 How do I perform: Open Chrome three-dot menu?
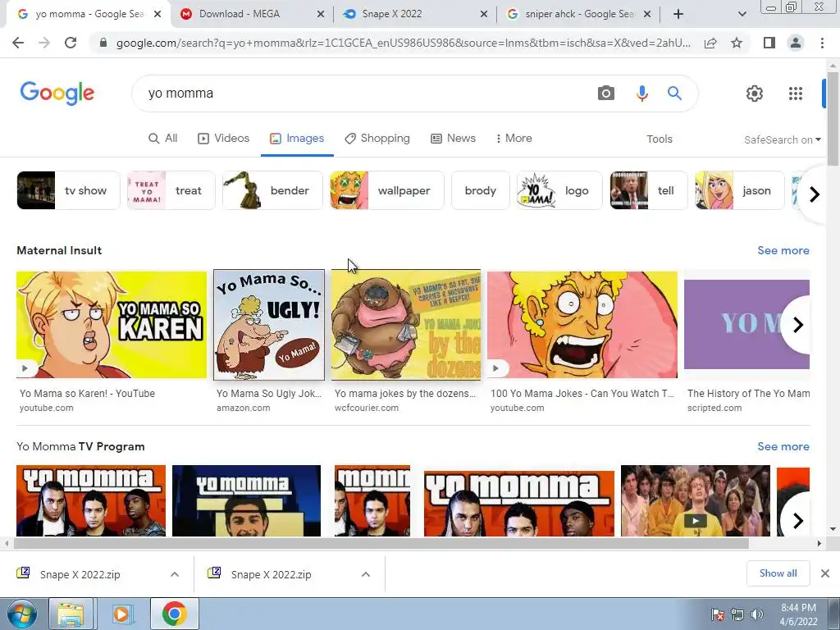click(822, 43)
